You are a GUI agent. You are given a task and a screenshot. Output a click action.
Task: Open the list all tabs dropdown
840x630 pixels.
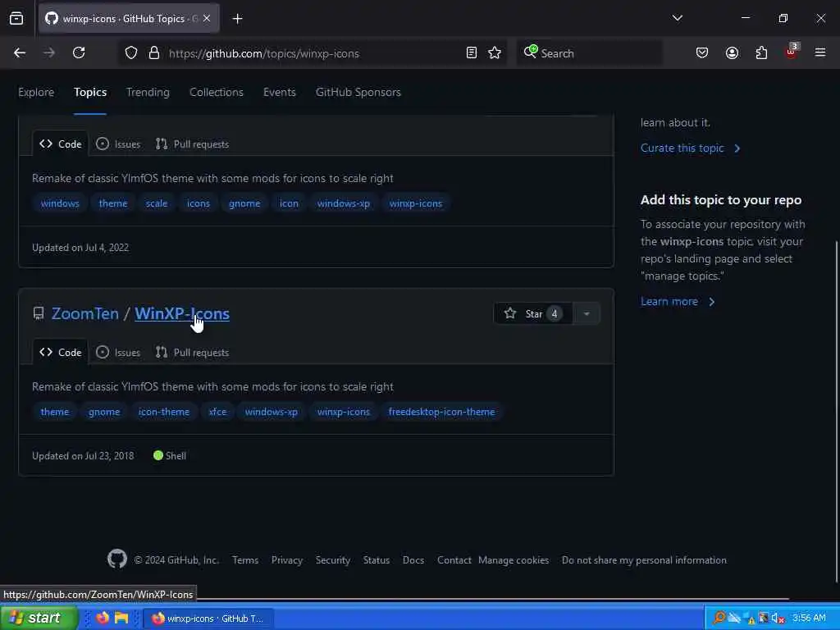[x=677, y=18]
